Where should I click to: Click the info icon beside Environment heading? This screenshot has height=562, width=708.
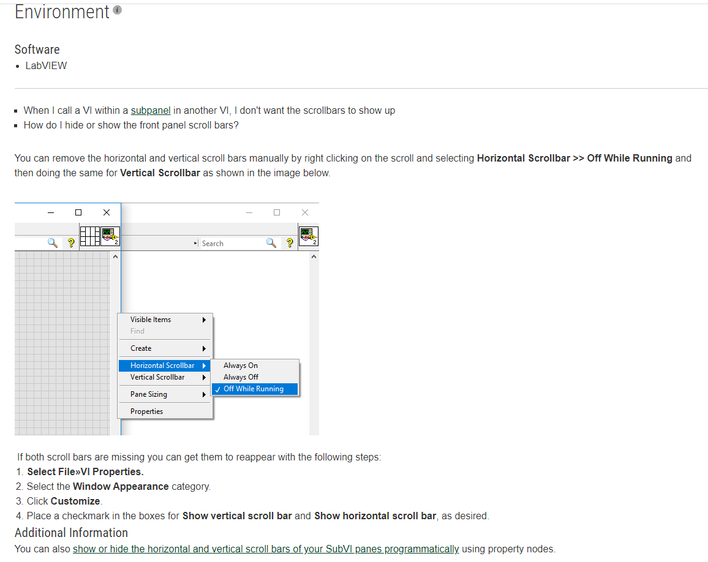117,10
